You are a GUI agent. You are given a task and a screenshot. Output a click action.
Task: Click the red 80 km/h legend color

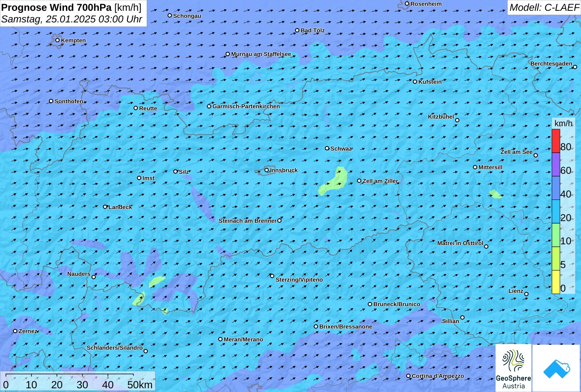[556, 141]
